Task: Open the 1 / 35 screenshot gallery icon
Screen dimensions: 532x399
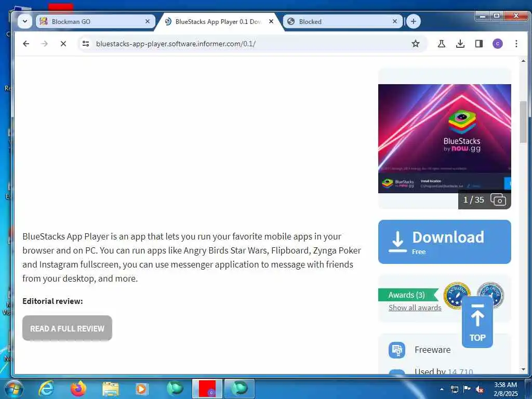Action: tap(498, 200)
